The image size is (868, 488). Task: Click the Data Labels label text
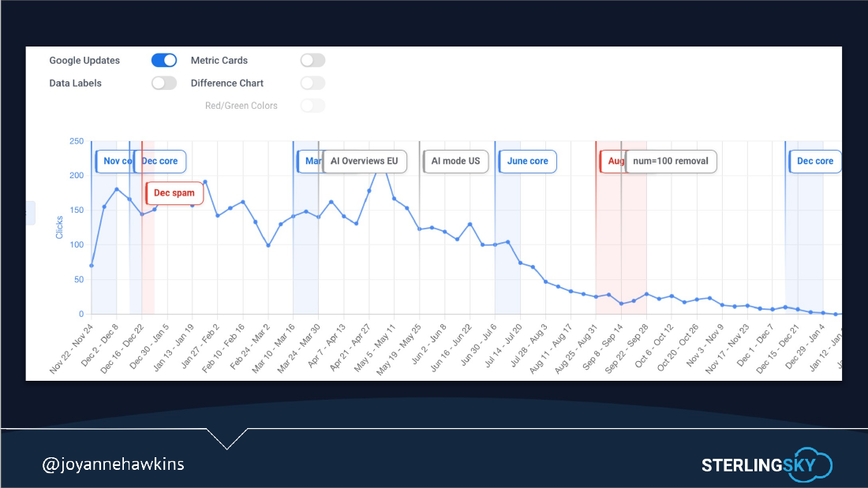[x=75, y=83]
